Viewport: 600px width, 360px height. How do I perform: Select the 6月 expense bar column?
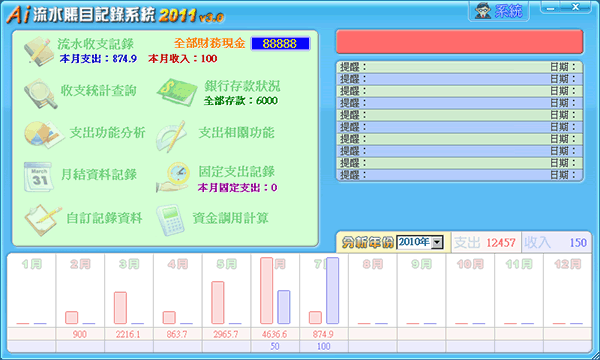point(267,291)
